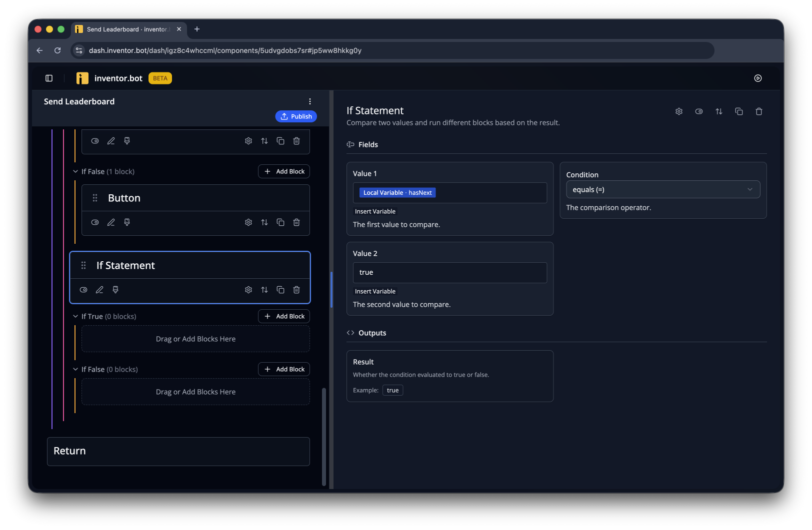Click trash icon in If Statement detail header
The width and height of the screenshot is (812, 530).
(x=759, y=111)
